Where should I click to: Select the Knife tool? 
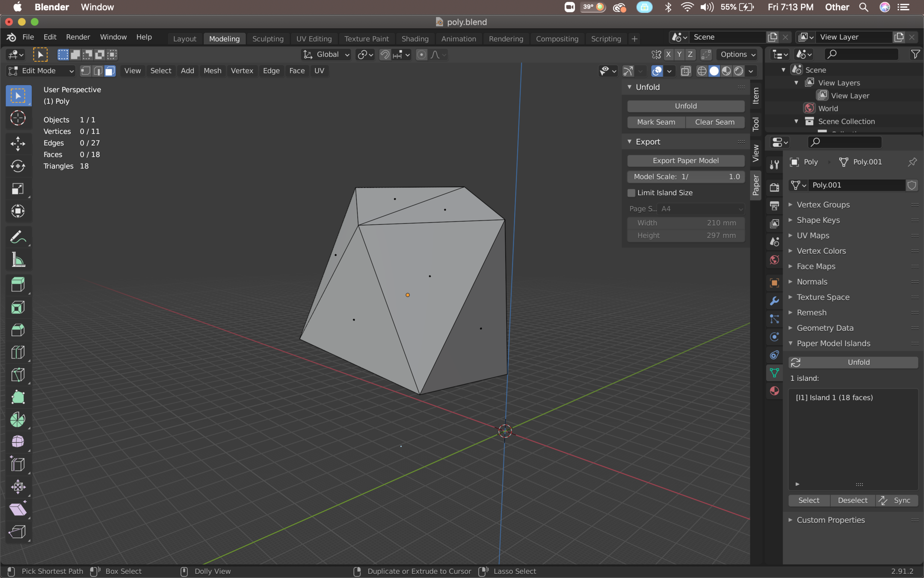(18, 375)
